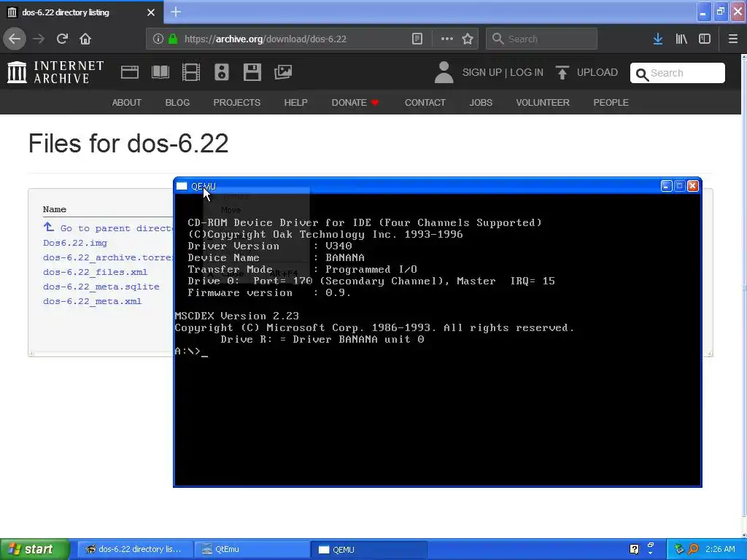Open the BLOG menu item
Viewport: 747px width, 560px height.
177,102
